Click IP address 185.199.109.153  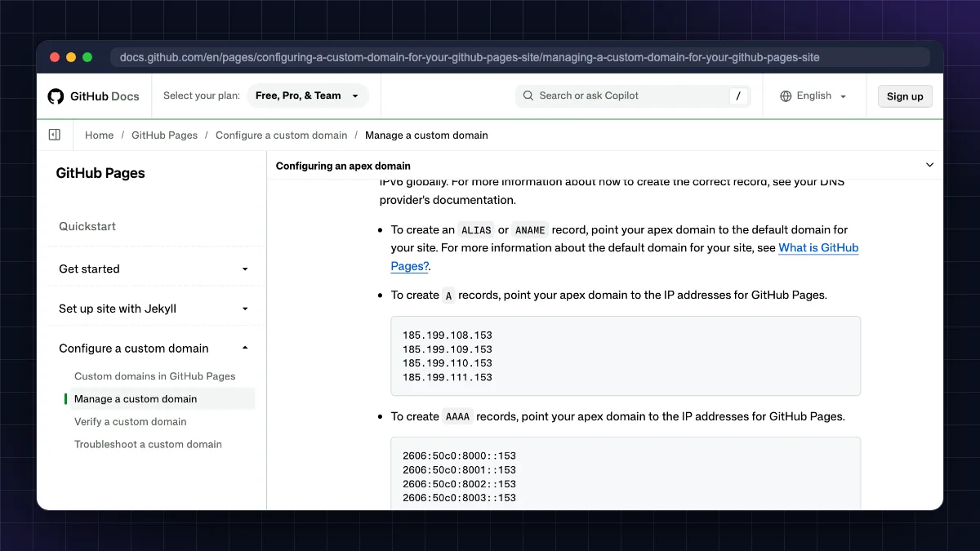[448, 349]
